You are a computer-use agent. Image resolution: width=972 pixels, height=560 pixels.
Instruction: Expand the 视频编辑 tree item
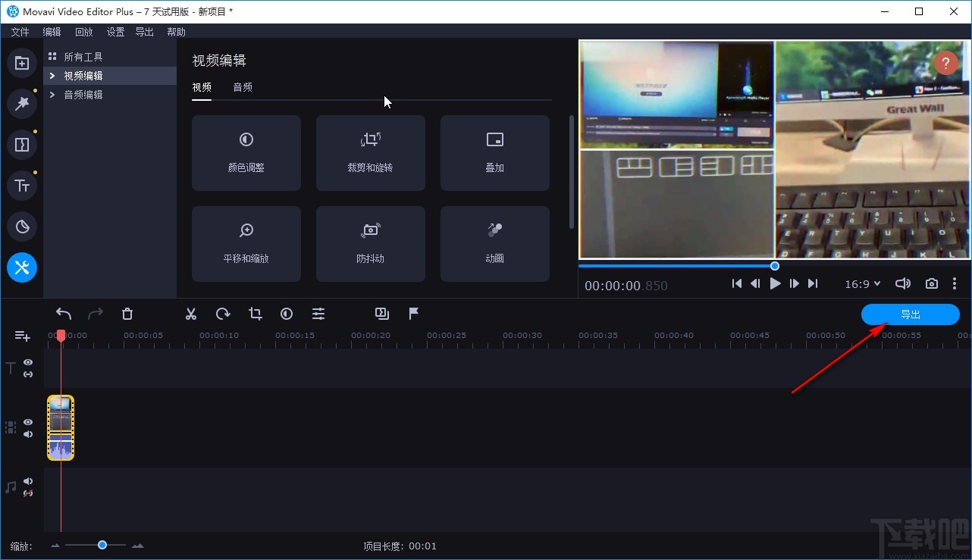click(52, 76)
